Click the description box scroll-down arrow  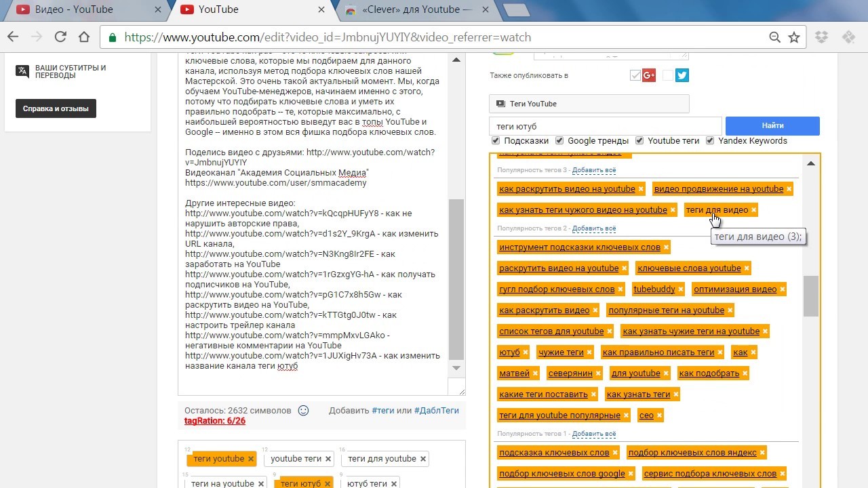pos(456,368)
